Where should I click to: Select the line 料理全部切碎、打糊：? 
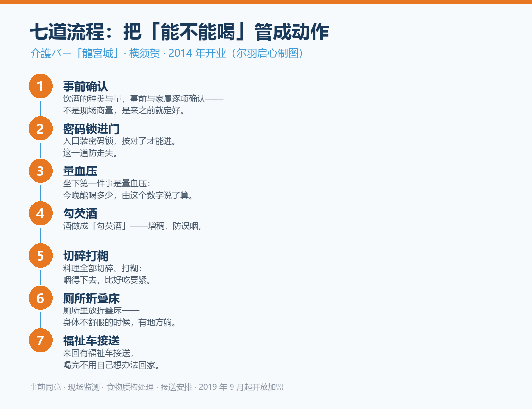coord(102,269)
